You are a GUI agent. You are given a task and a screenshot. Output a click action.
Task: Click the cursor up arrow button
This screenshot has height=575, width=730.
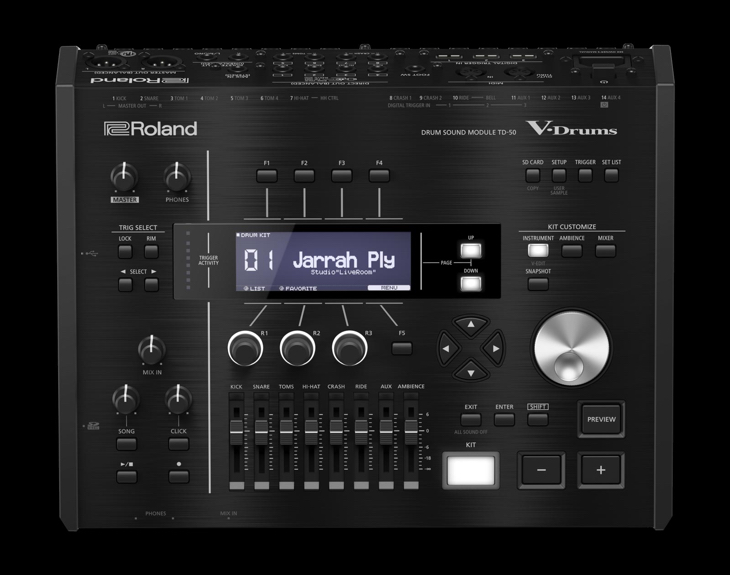pos(471,325)
